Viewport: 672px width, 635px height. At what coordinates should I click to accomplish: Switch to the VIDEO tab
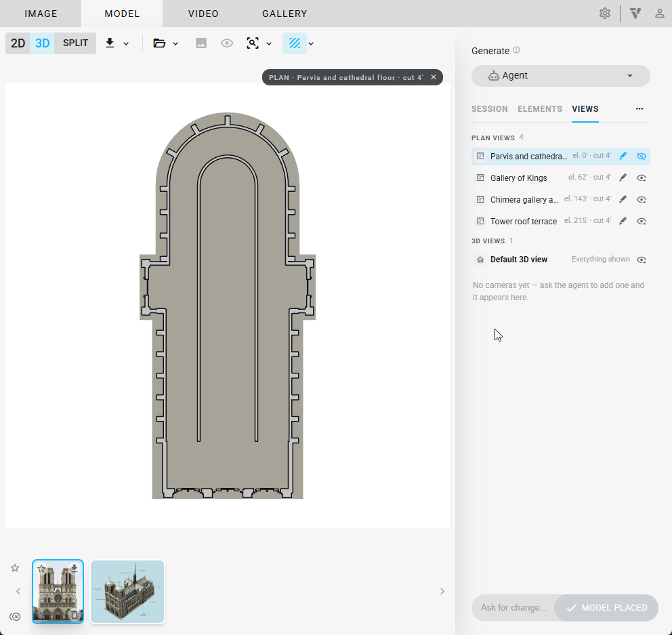tap(203, 14)
